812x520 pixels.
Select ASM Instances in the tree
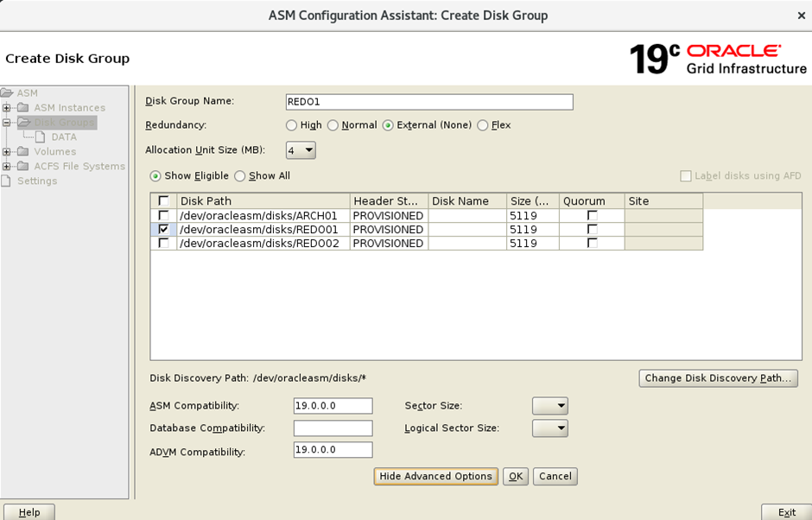point(69,108)
